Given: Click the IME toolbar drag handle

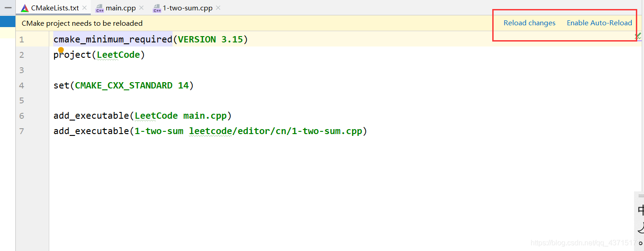Looking at the screenshot, I should click(x=641, y=196).
